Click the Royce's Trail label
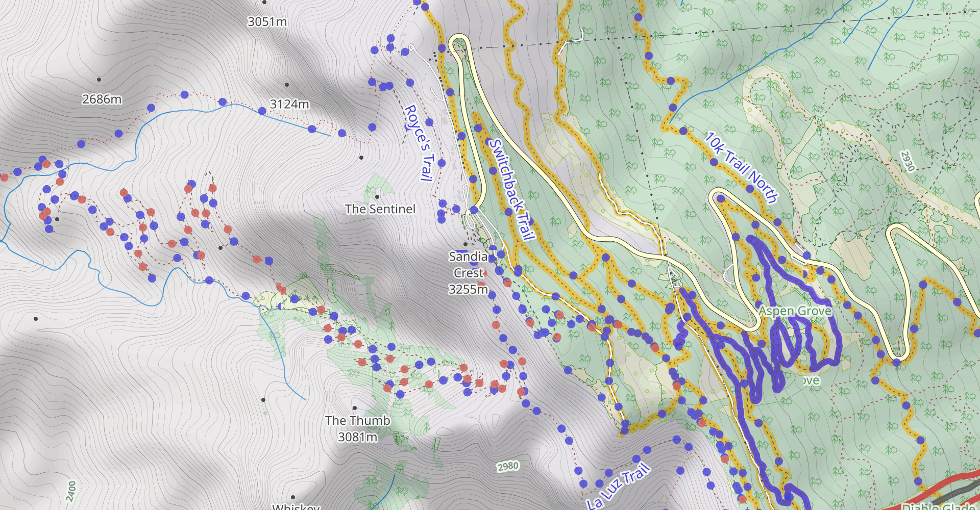 419,143
